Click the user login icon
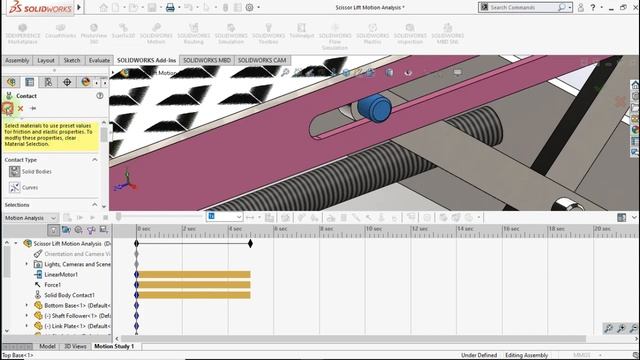640x360 pixels. (580, 7)
